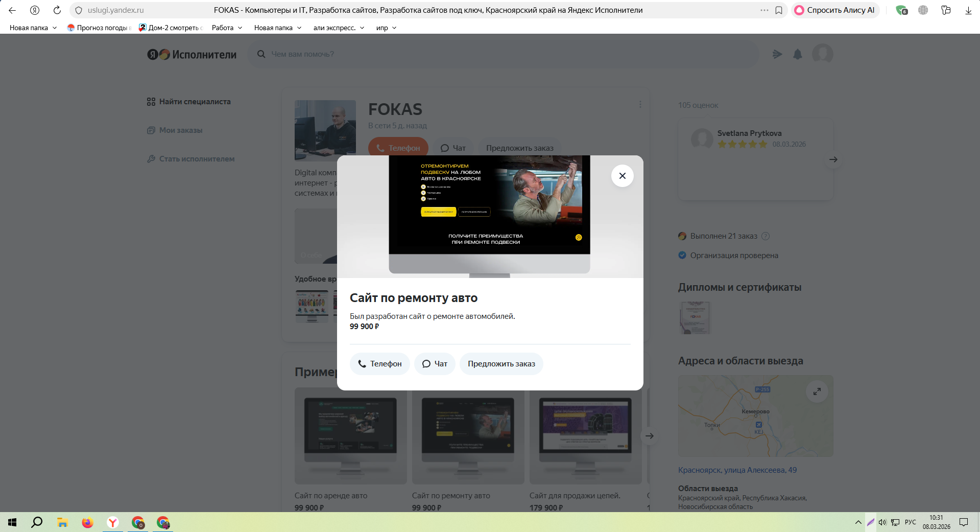Click the FOKAS certificate thumbnail
The width and height of the screenshot is (980, 532).
point(695,318)
